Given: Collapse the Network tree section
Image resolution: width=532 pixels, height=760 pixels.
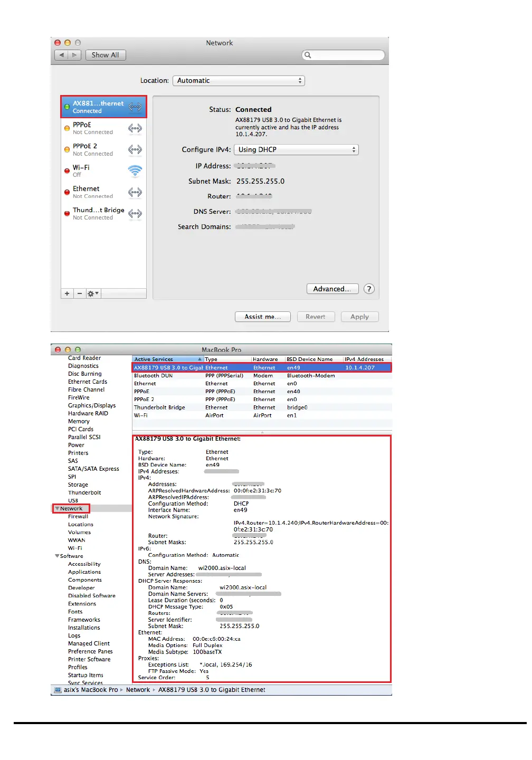Looking at the screenshot, I should pos(57,509).
